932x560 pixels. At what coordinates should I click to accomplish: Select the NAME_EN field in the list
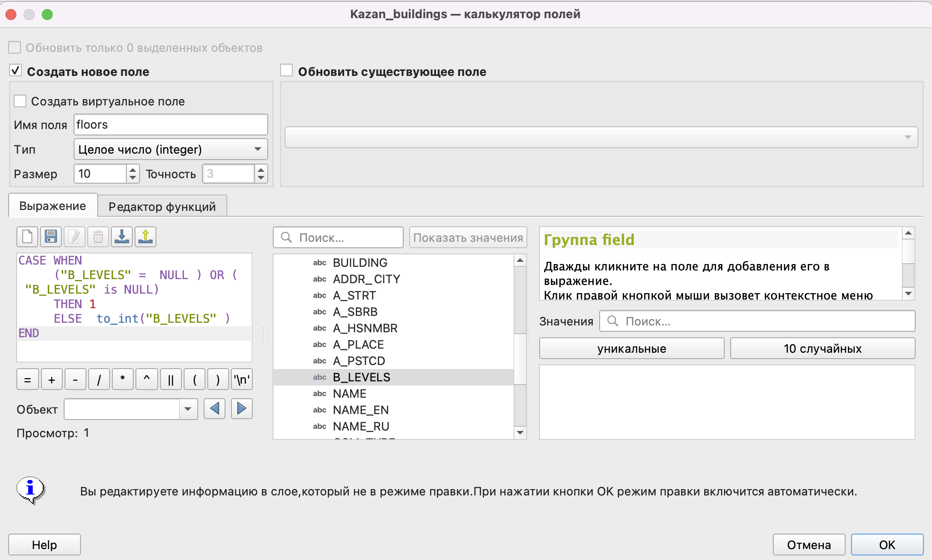point(361,410)
